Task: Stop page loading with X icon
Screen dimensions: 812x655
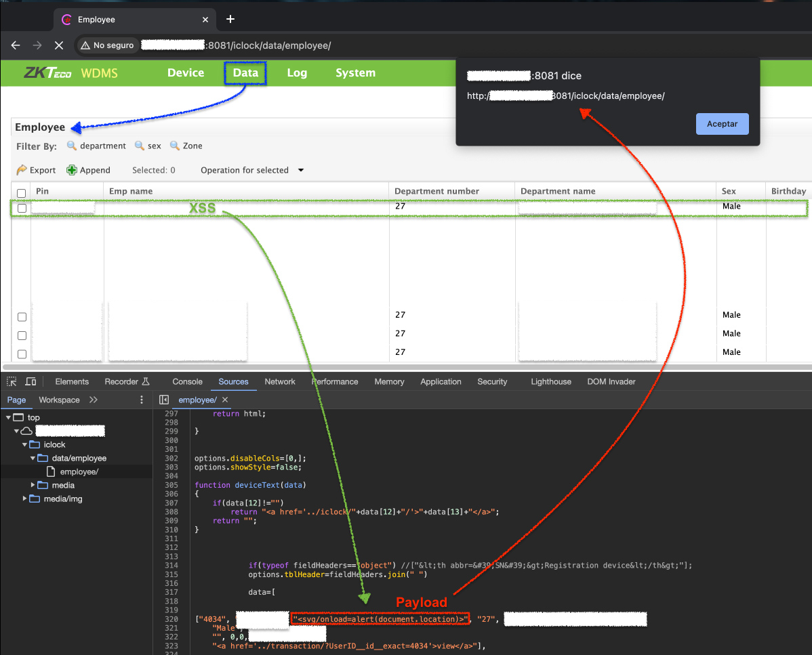Action: pos(58,45)
